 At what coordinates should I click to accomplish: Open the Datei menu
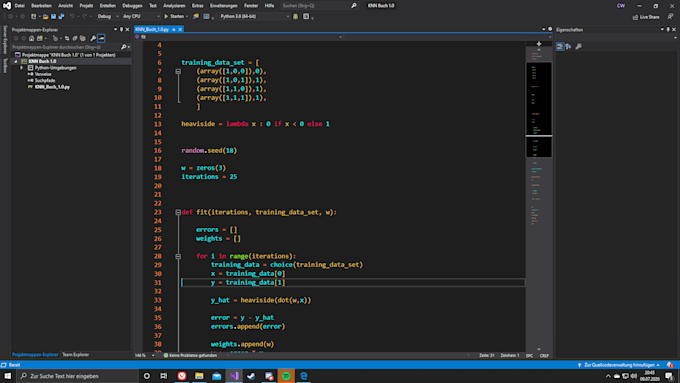pyautogui.click(x=20, y=6)
